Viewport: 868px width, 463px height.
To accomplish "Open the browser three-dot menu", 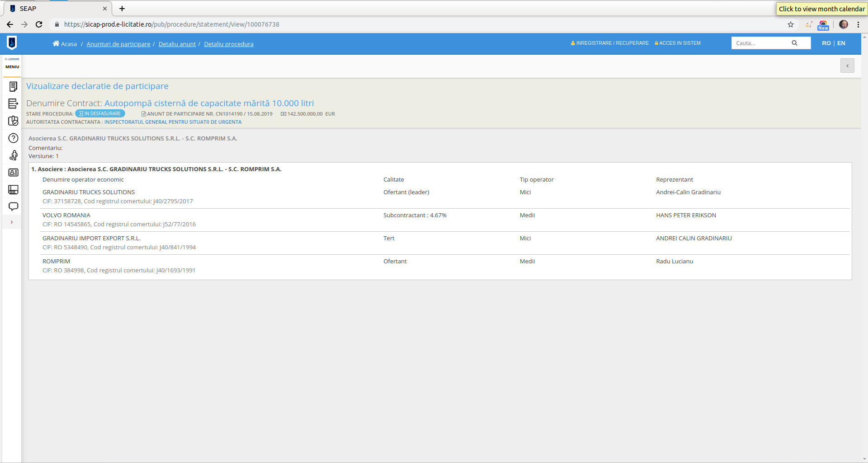I will 858,24.
